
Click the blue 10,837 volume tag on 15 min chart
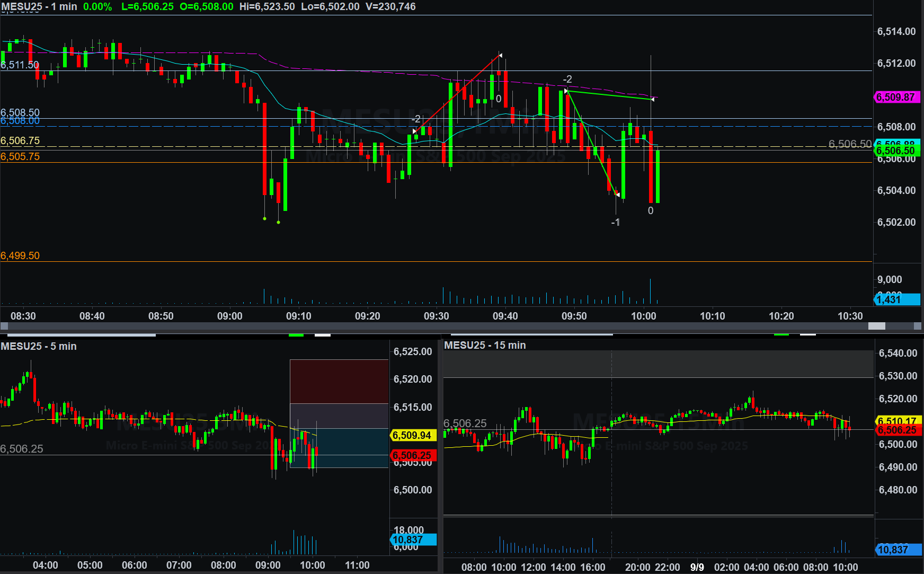pyautogui.click(x=896, y=550)
